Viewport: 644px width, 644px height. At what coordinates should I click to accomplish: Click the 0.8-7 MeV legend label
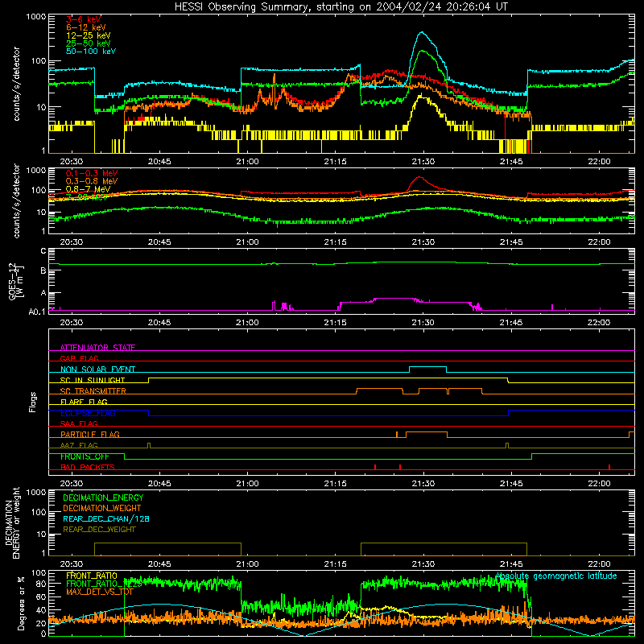89,189
